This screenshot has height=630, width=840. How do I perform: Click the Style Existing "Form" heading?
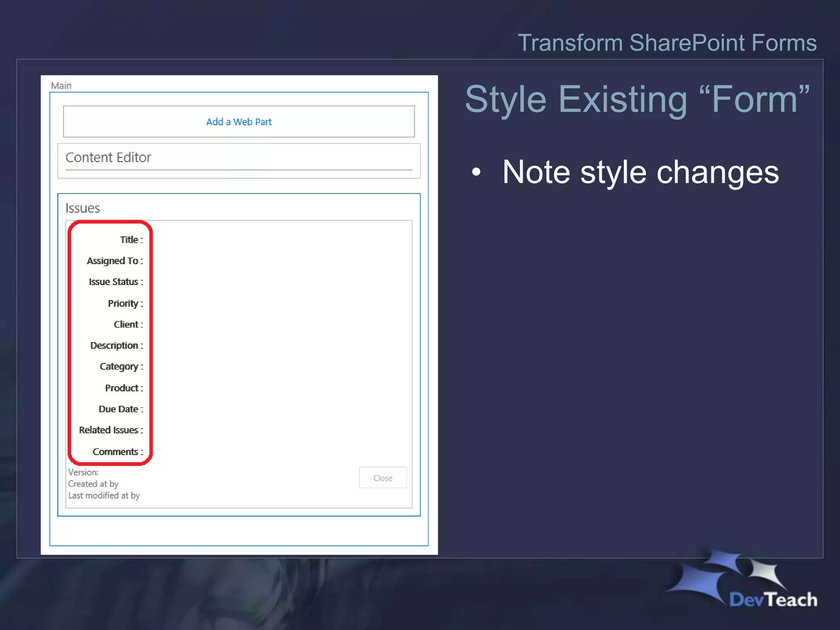637,100
